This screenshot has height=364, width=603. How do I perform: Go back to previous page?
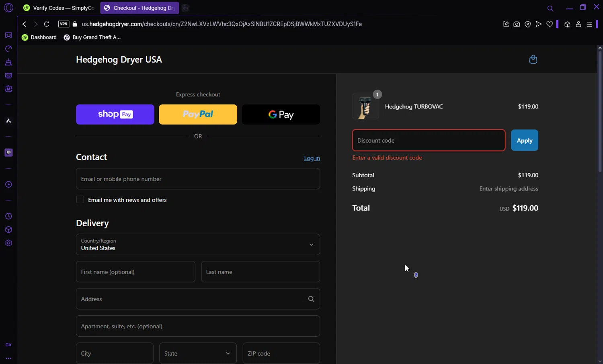tap(25, 24)
